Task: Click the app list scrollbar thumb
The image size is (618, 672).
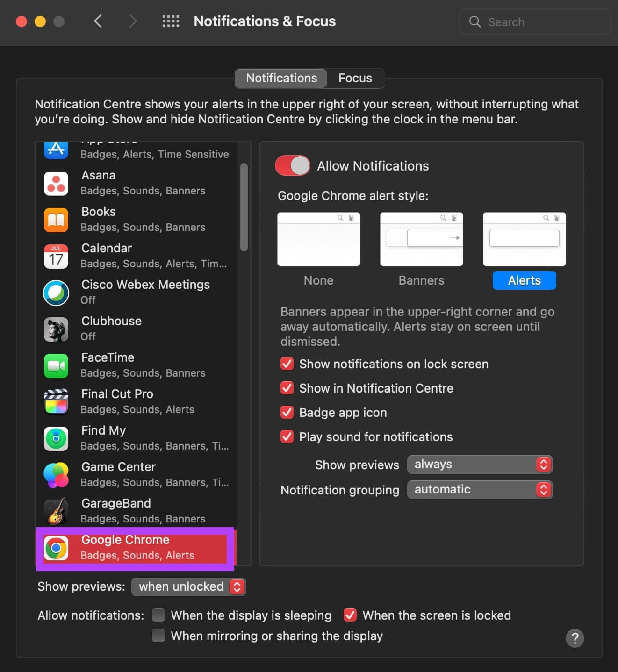Action: click(x=244, y=207)
